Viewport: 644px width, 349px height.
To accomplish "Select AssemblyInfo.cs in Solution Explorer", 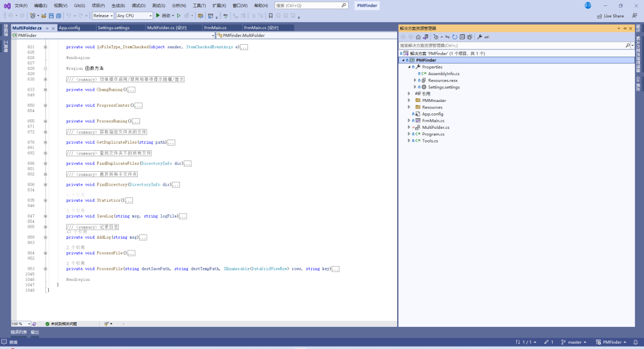I will click(444, 74).
